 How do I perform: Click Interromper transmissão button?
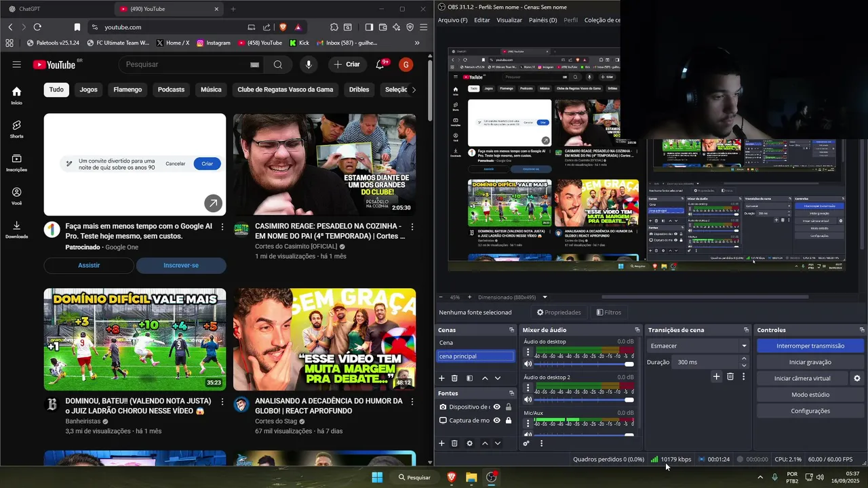click(810, 346)
